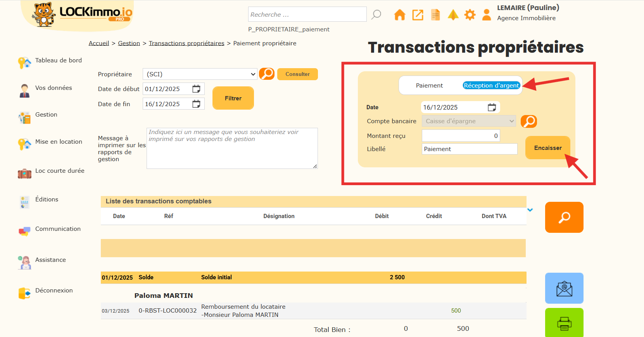Click the large orange search button
The image size is (644, 337).
564,217
